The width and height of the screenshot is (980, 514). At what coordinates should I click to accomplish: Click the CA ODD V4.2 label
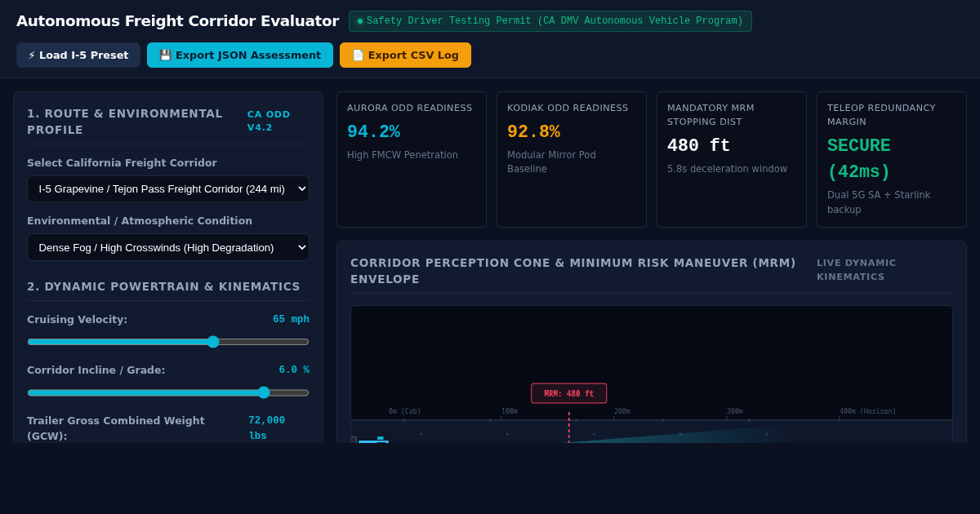point(269,121)
